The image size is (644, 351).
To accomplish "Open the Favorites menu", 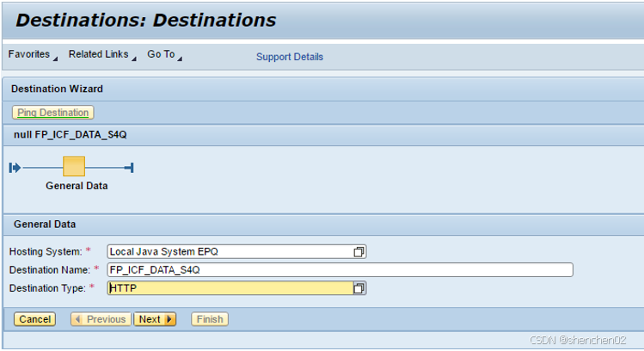I will tap(30, 55).
